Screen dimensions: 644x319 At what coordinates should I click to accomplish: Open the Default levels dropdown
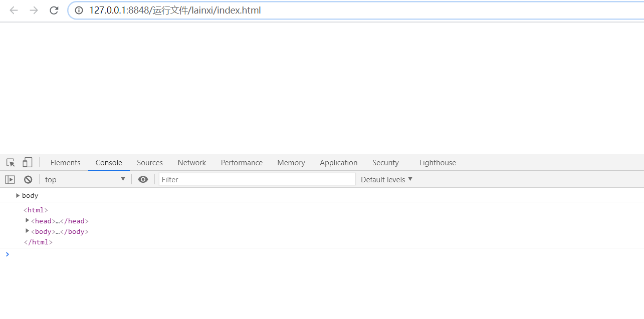point(386,179)
